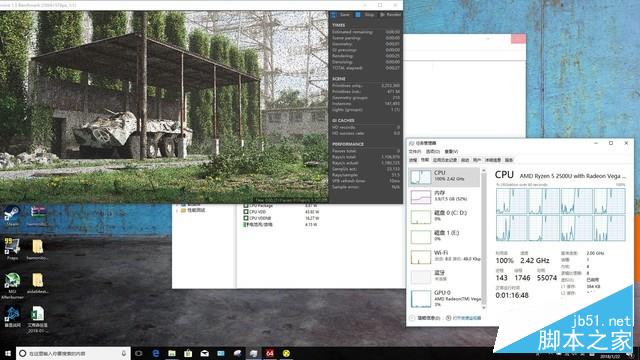Open Resource Monitor link in Task Manager
The width and height of the screenshot is (640, 360).
[x=463, y=318]
